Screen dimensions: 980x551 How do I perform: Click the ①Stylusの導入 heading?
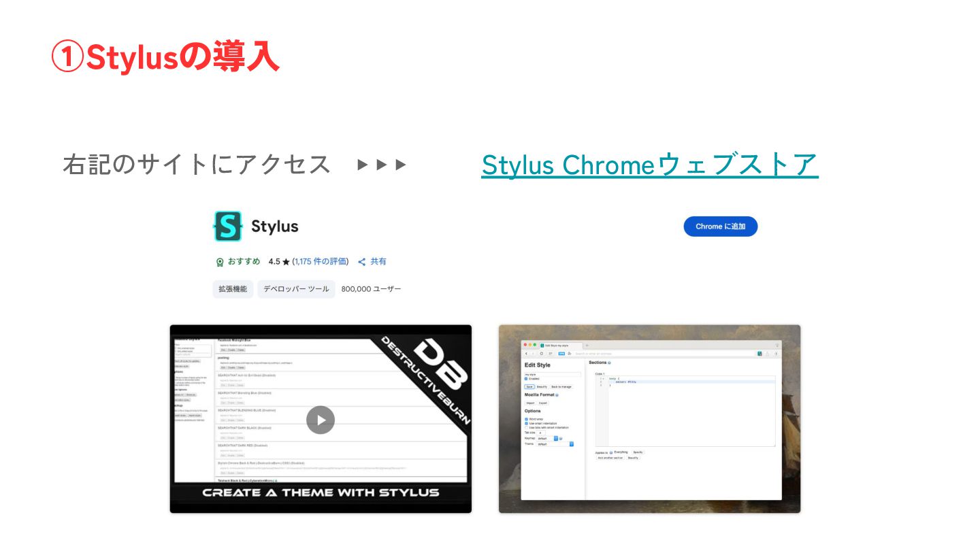click(165, 57)
